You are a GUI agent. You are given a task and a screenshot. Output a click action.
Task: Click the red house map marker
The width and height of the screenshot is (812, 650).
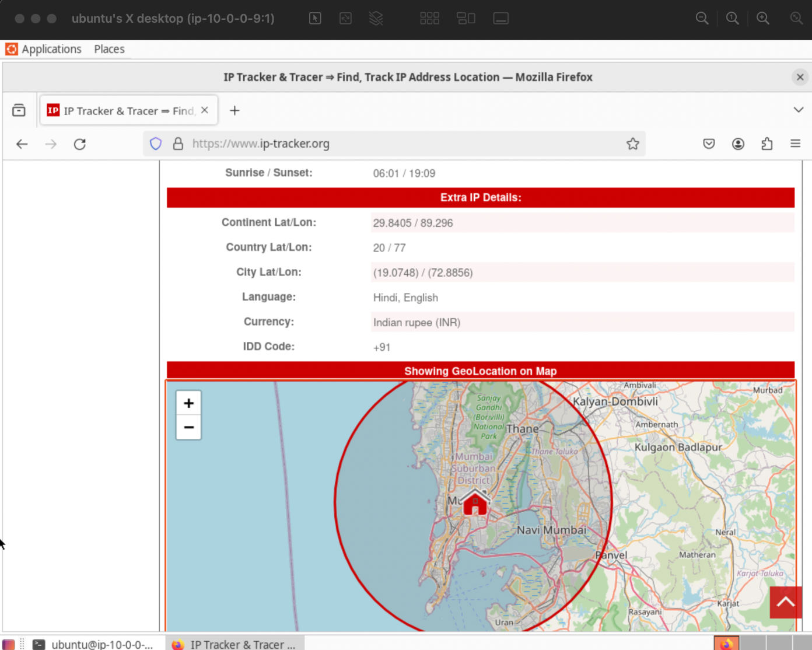(x=475, y=502)
